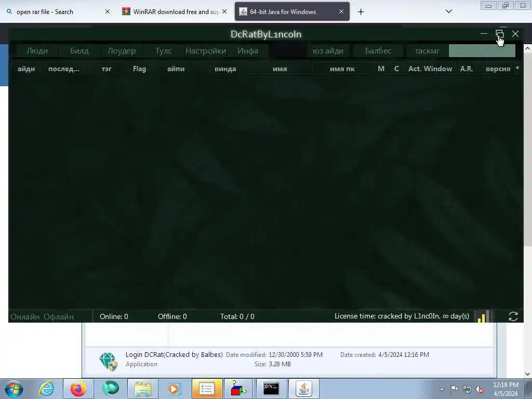Switch to the Билд tab
532x399 pixels.
[x=79, y=51]
